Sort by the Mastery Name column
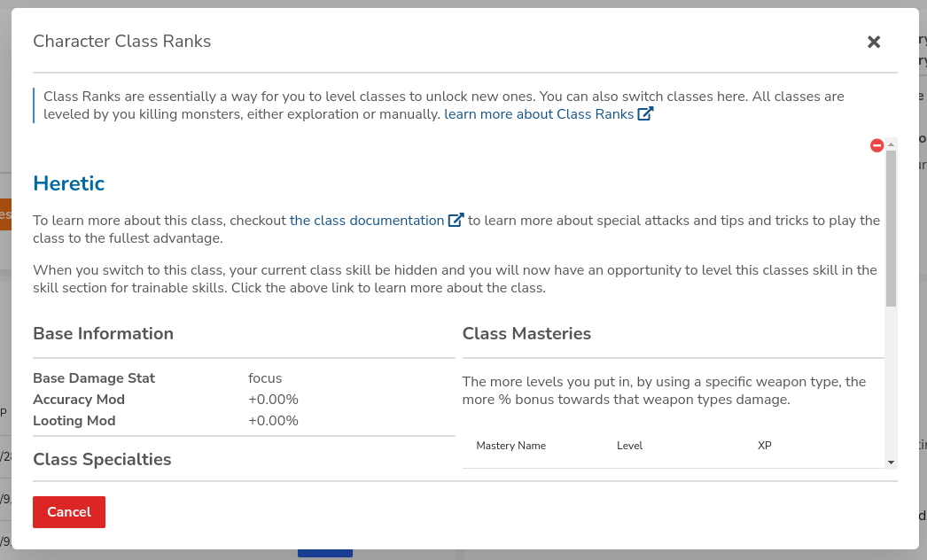 (x=510, y=446)
